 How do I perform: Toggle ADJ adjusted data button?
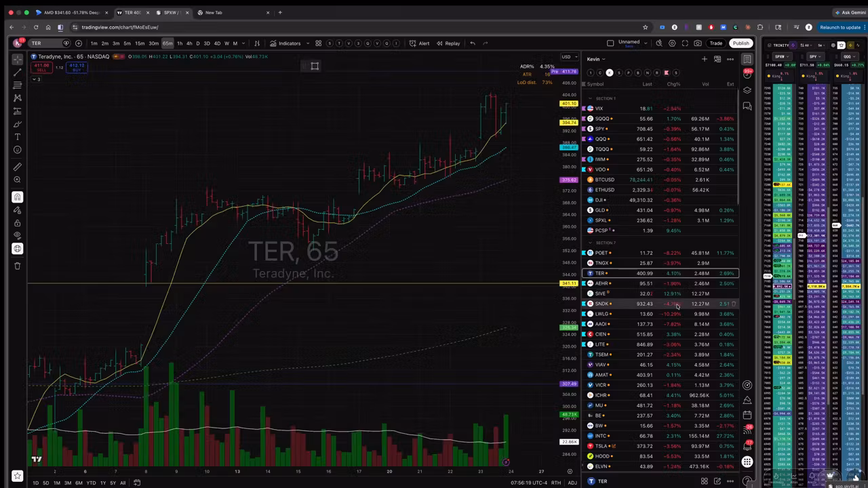coord(572,483)
